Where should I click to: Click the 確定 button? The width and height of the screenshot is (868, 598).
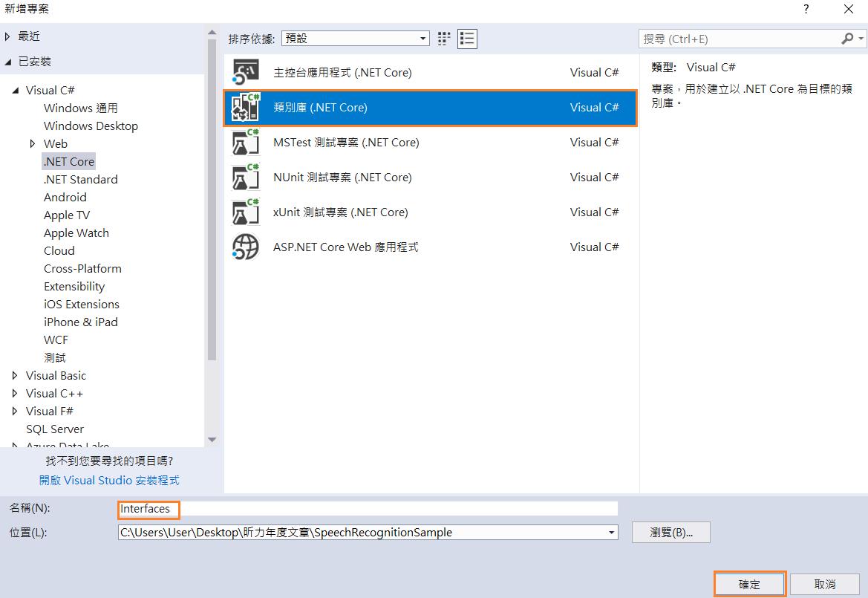click(749, 584)
